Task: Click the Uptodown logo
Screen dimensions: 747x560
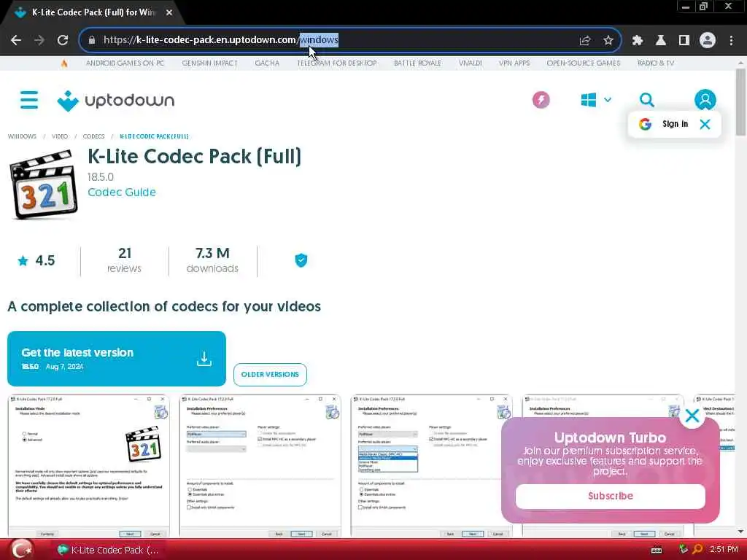Action: (116, 101)
